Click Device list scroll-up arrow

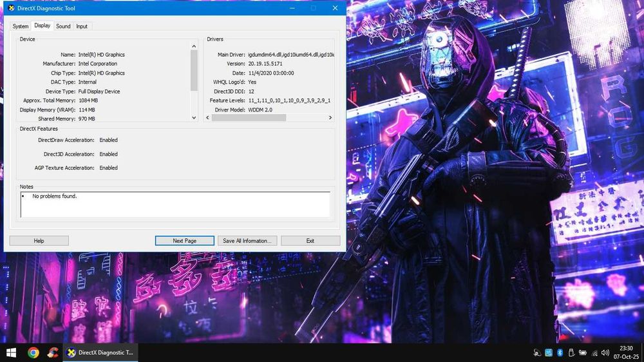point(194,46)
